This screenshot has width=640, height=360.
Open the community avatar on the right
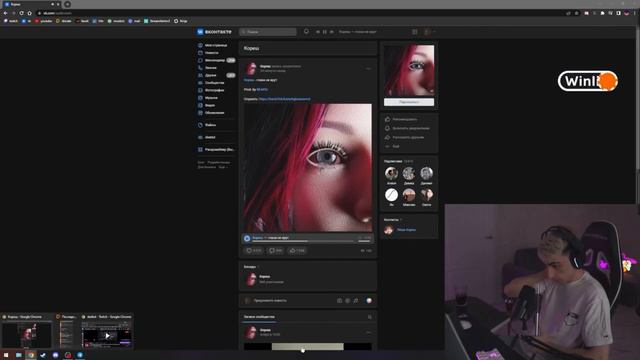coord(409,70)
